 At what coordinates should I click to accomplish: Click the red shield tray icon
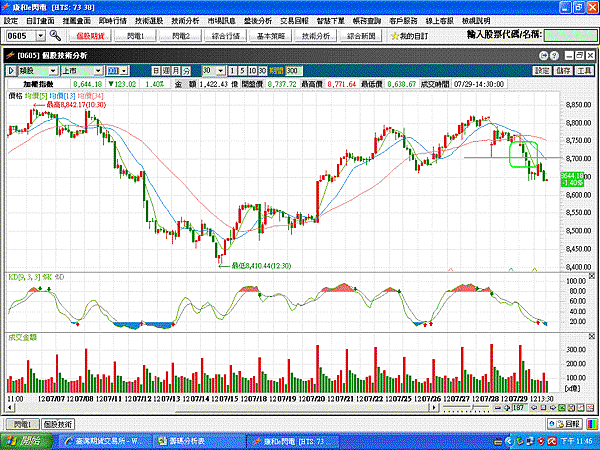(541, 442)
